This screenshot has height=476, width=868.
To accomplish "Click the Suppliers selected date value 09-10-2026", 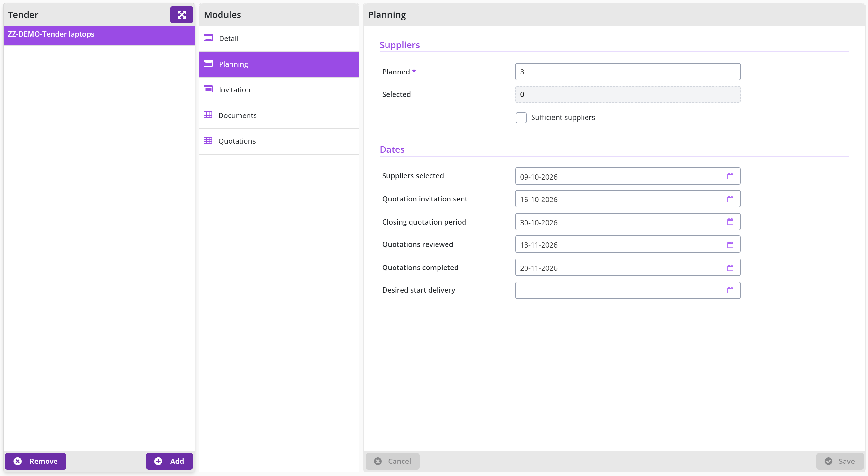I will pos(538,177).
